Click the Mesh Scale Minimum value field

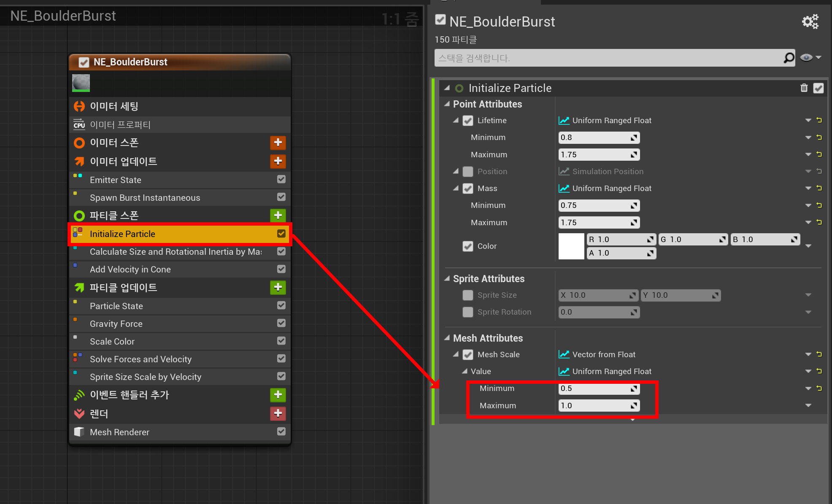click(594, 388)
